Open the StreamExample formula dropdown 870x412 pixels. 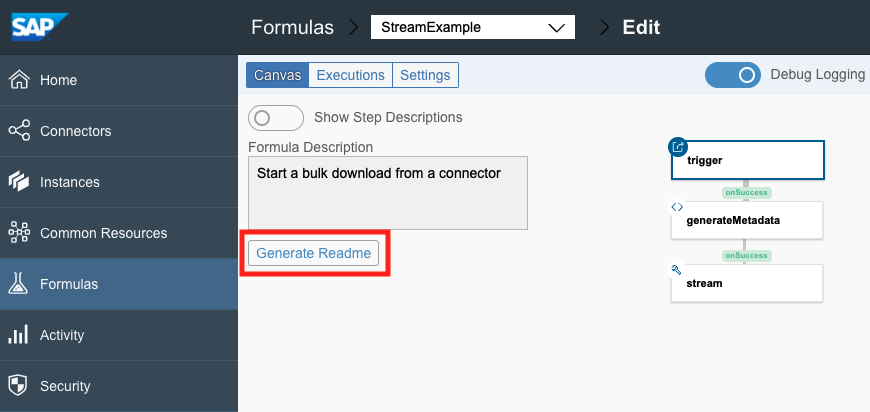472,28
